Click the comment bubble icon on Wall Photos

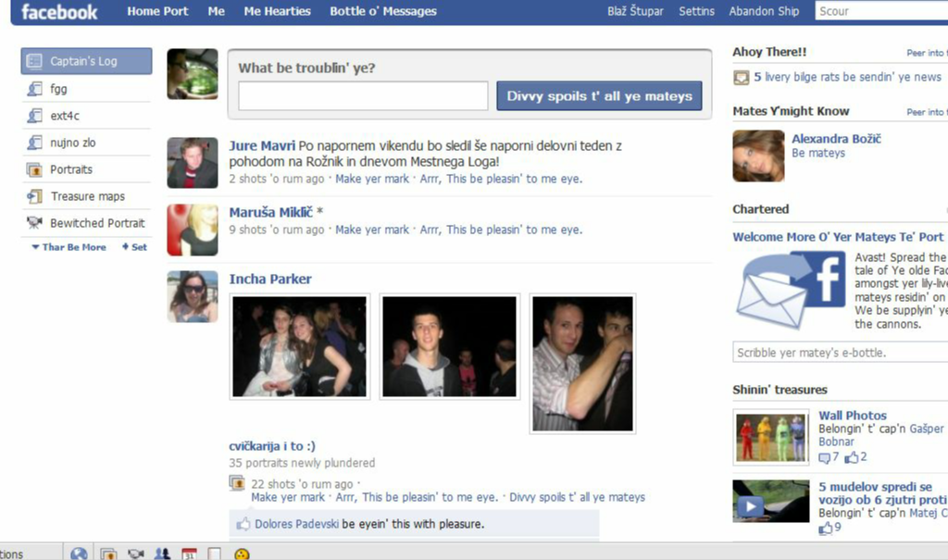click(824, 458)
